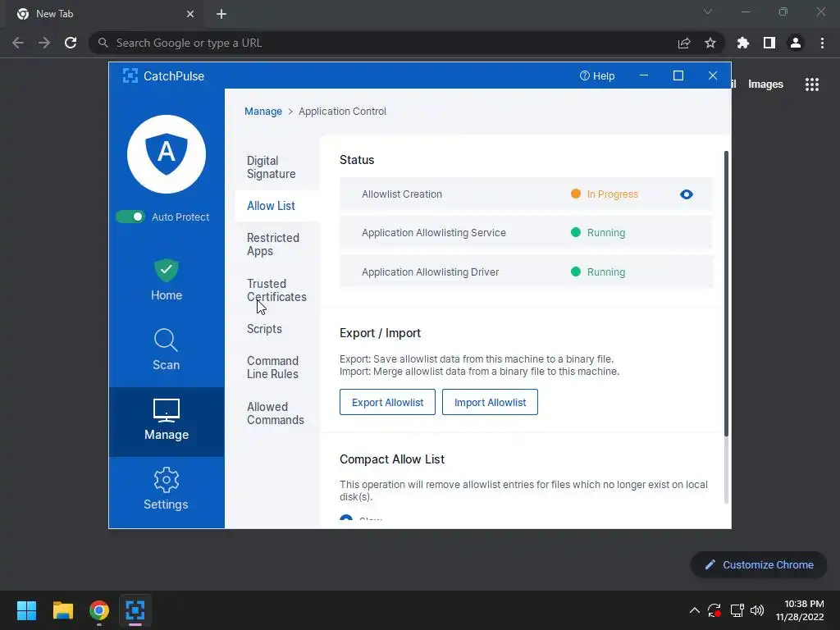Click the Application Allowlisting Service row label
This screenshot has height=630, width=840.
point(434,233)
